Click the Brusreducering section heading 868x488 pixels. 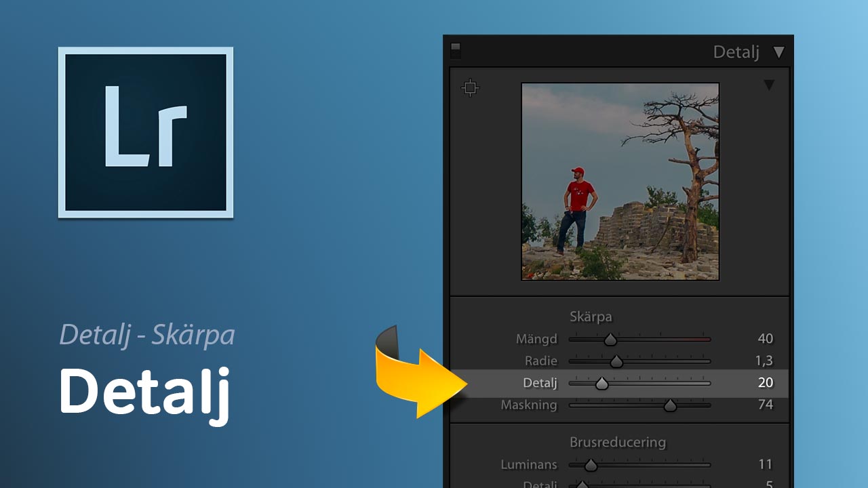click(x=618, y=442)
